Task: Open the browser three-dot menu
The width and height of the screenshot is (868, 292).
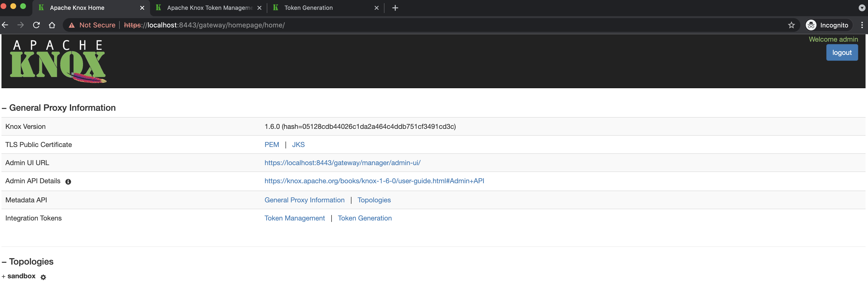Action: (862, 25)
